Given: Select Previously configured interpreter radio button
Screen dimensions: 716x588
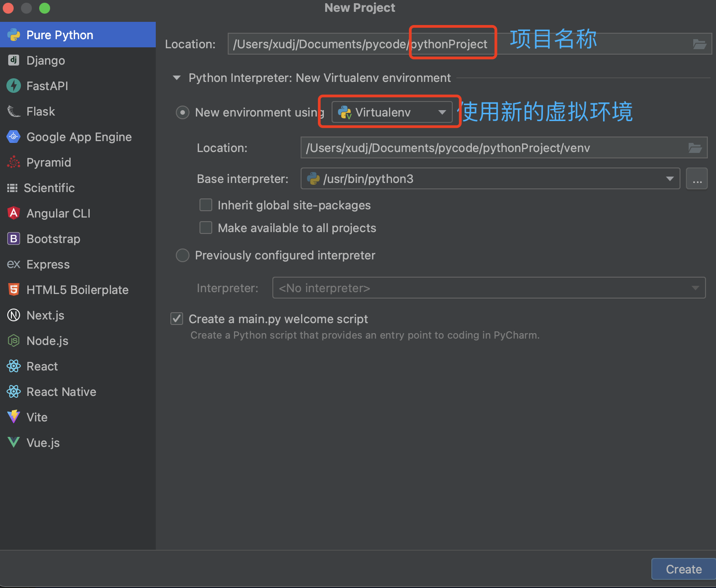Looking at the screenshot, I should point(183,255).
